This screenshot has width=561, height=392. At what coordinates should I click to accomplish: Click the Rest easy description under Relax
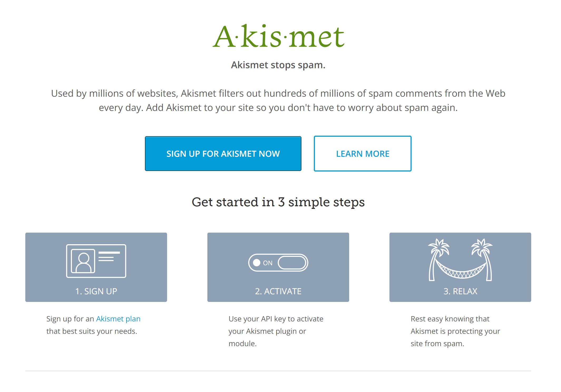[455, 331]
